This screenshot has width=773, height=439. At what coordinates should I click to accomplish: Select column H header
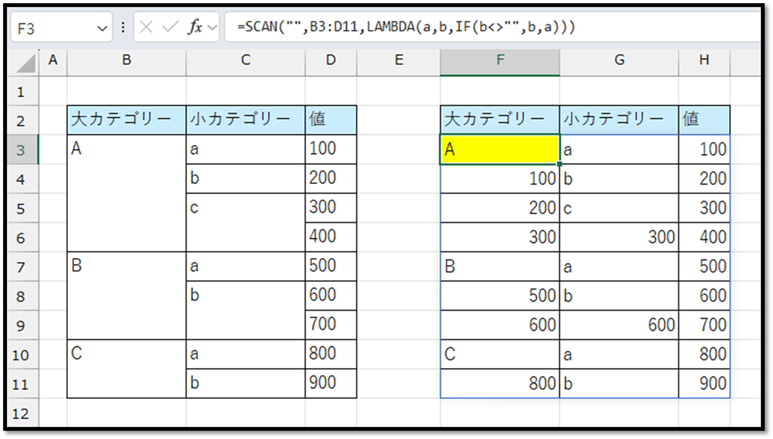704,62
